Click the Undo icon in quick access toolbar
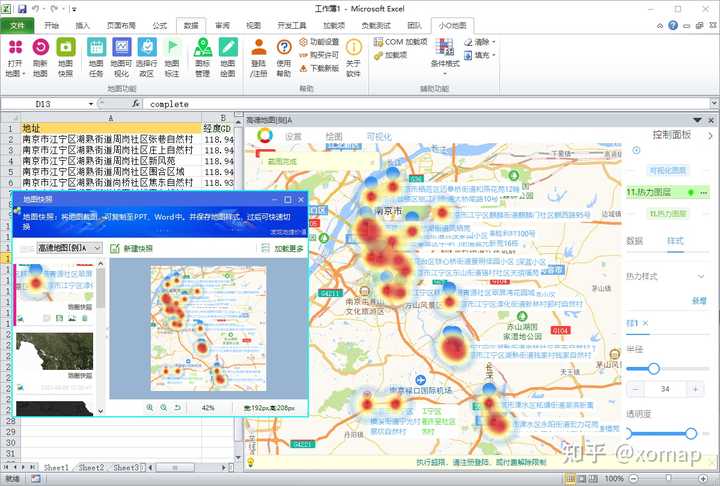 point(36,9)
